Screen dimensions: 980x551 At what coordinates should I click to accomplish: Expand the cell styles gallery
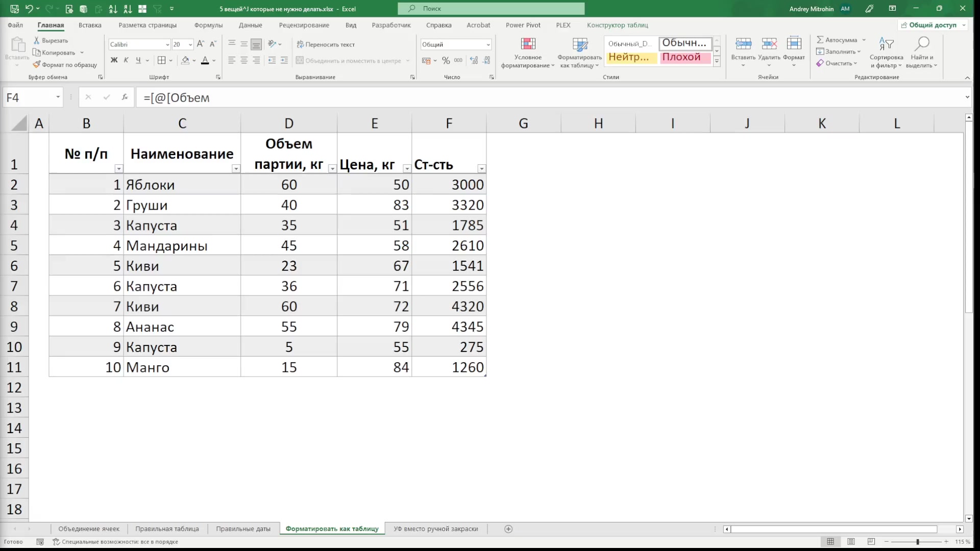(x=717, y=61)
